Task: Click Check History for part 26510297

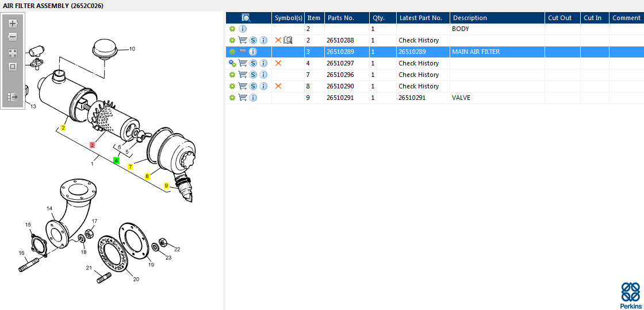Action: (x=419, y=63)
